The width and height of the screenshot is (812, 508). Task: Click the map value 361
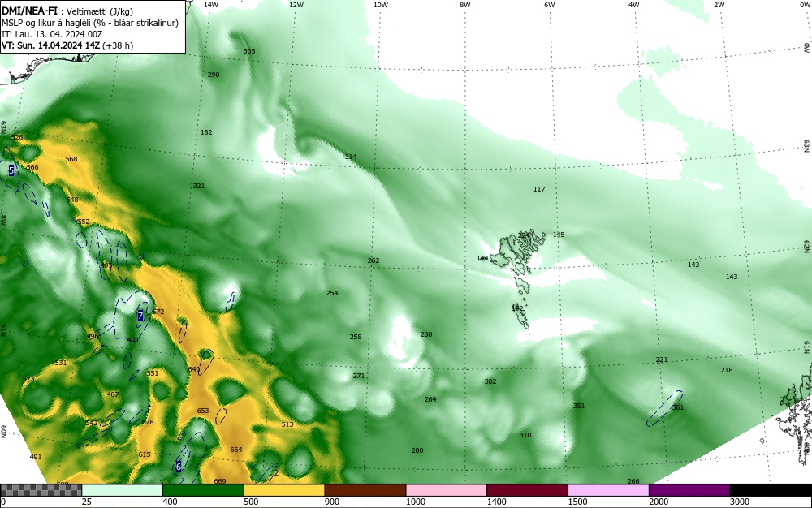click(678, 407)
